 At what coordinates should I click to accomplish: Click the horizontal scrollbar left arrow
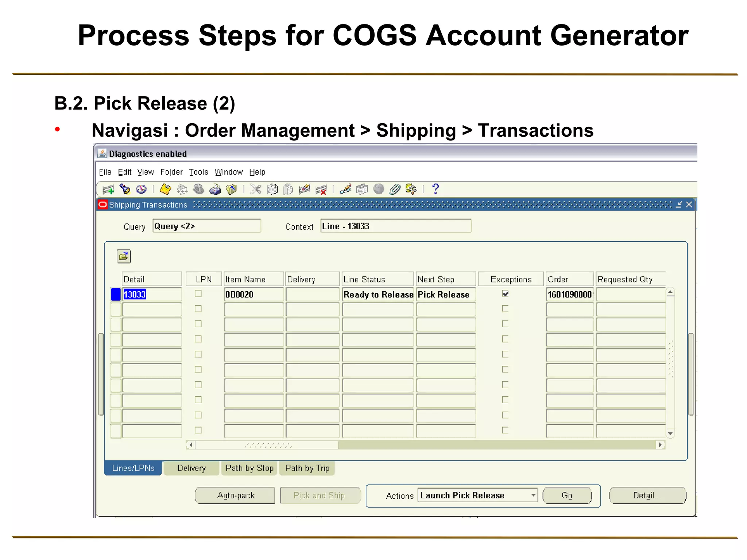190,445
